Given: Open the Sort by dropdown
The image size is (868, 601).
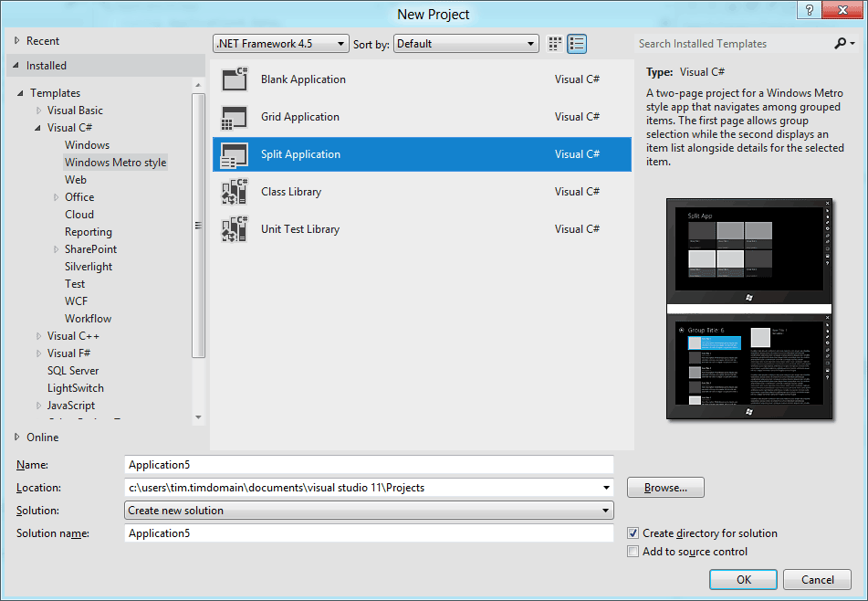Looking at the screenshot, I should tap(466, 44).
